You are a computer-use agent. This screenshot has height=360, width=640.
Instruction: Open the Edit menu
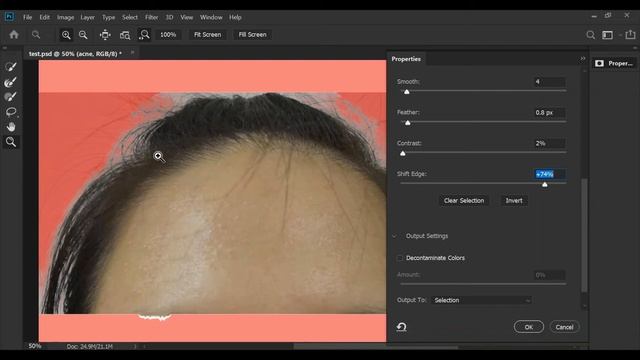pyautogui.click(x=44, y=17)
